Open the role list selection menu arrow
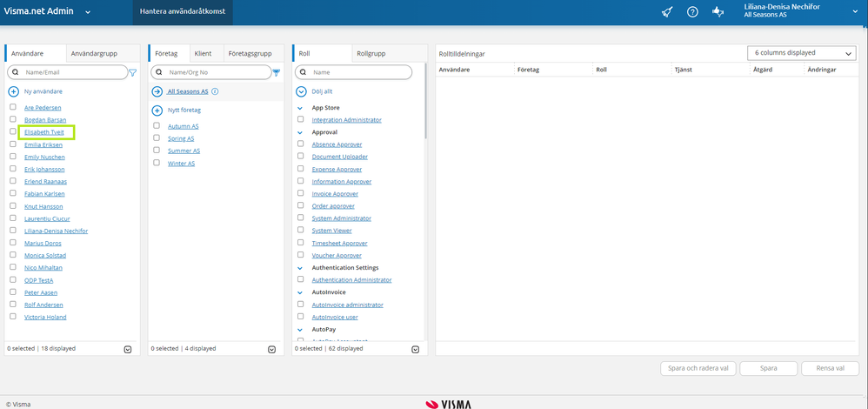Image resolution: width=868 pixels, height=409 pixels. (416, 349)
